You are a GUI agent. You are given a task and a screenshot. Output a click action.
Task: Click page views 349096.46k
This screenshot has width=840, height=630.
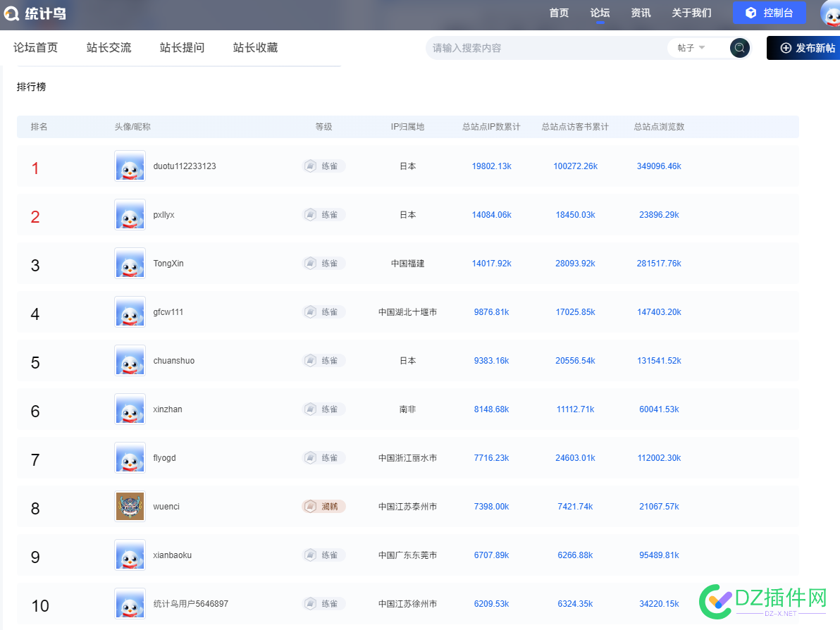659,166
